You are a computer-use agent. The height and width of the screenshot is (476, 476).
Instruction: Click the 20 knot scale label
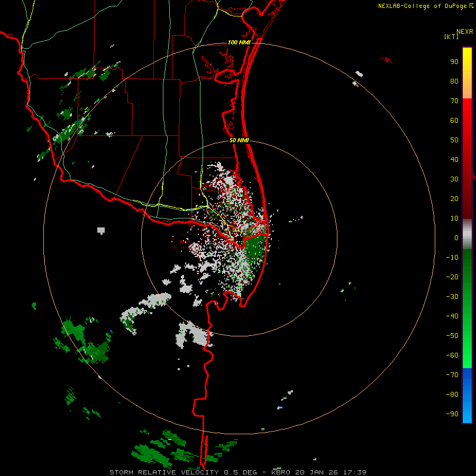click(454, 198)
